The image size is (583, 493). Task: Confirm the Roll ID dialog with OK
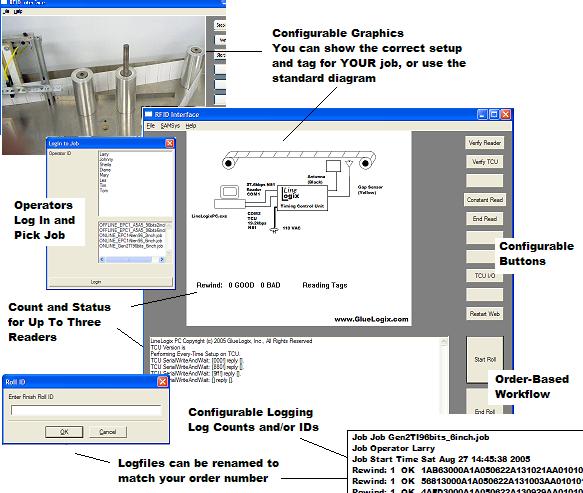[64, 432]
